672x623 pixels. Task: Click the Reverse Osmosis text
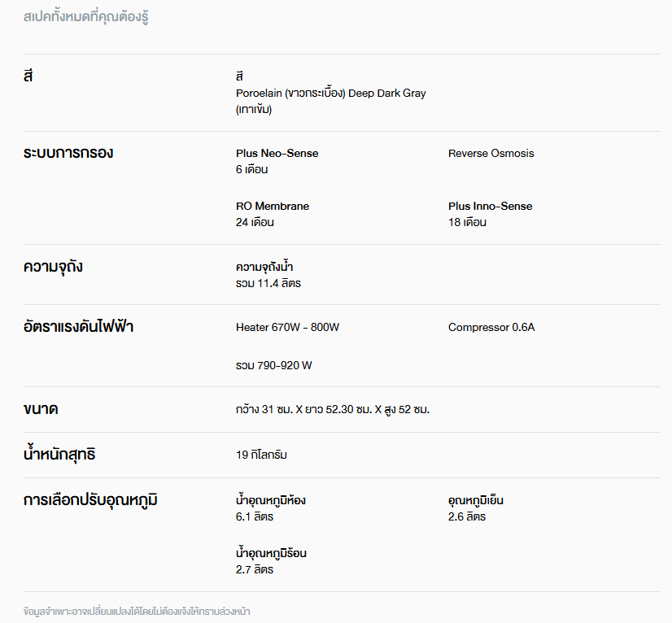coord(491,153)
